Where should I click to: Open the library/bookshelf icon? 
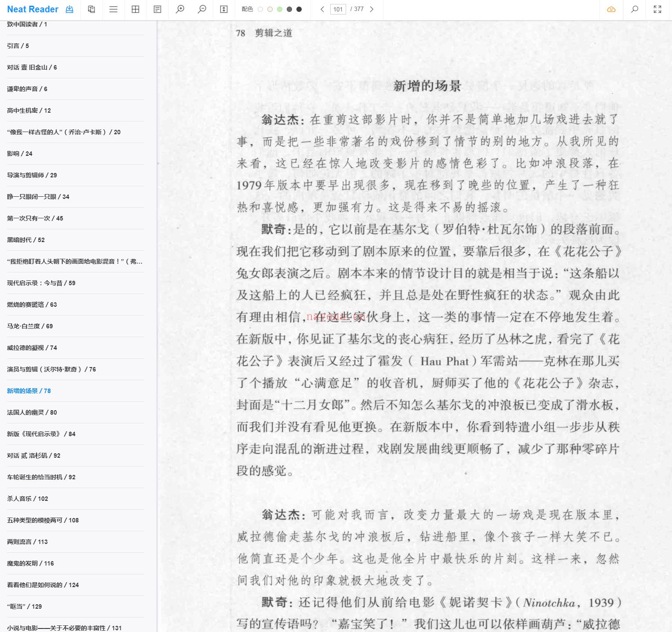tap(91, 9)
